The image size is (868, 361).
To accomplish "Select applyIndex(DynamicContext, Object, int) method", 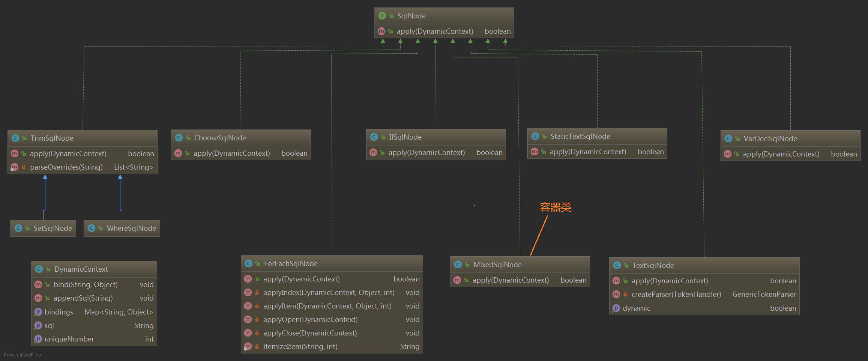I will coord(329,292).
